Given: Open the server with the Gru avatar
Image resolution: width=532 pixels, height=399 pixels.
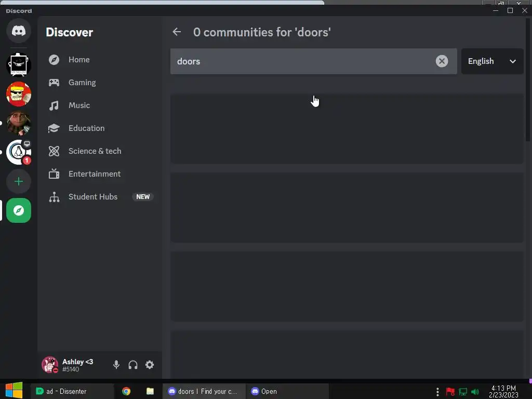Looking at the screenshot, I should click(19, 123).
